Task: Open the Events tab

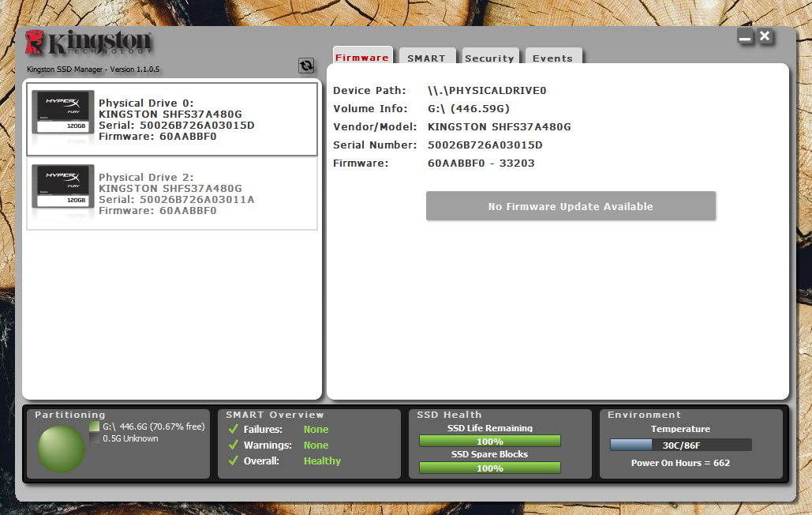Action: pyautogui.click(x=553, y=57)
